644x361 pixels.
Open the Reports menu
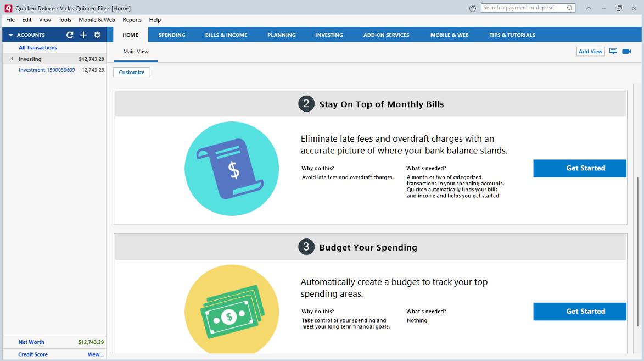click(x=132, y=20)
